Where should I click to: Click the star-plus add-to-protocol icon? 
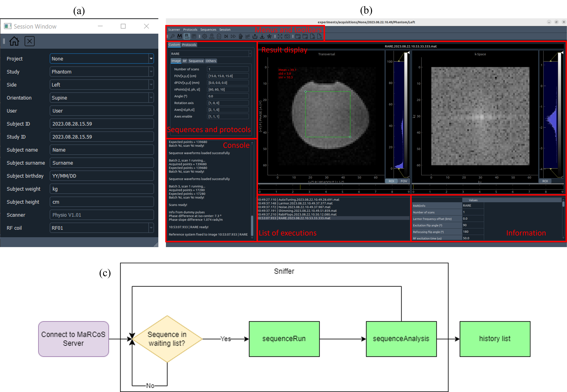coord(269,36)
